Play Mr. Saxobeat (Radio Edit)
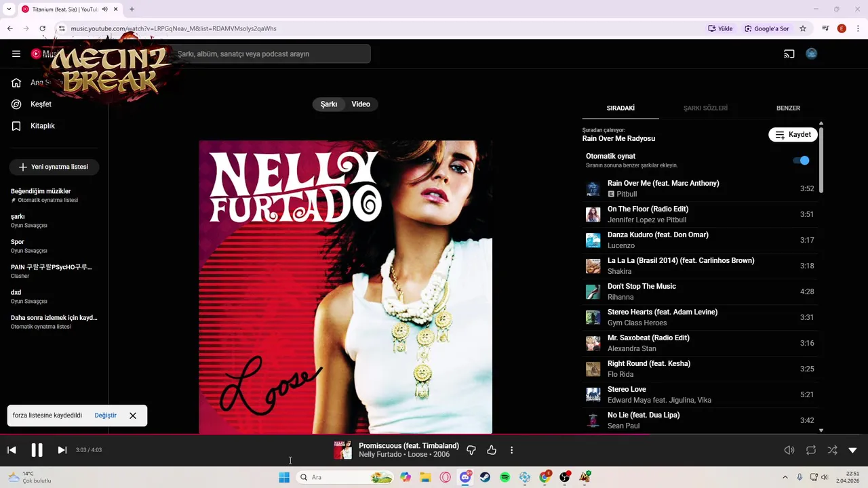868x488 pixels. tap(700, 343)
